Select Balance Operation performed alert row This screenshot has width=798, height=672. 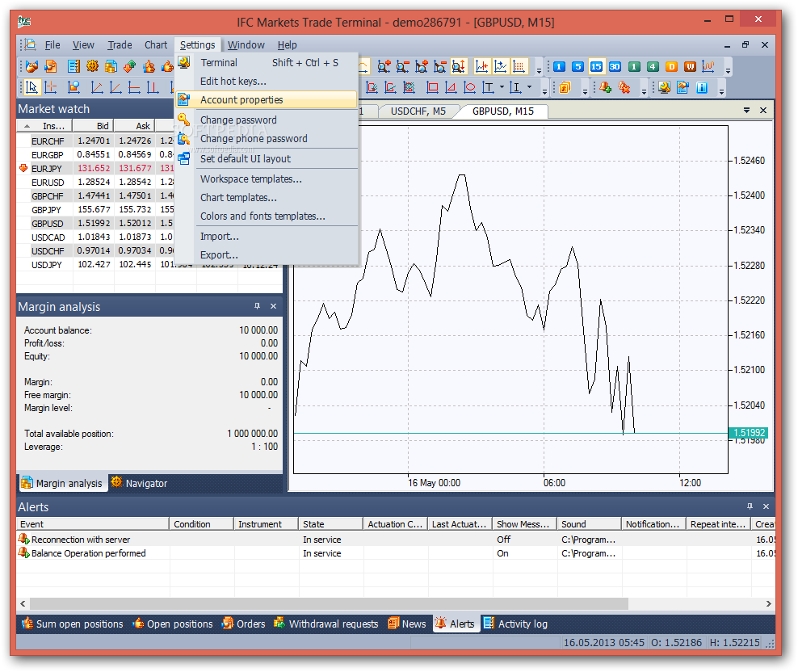tap(396, 553)
